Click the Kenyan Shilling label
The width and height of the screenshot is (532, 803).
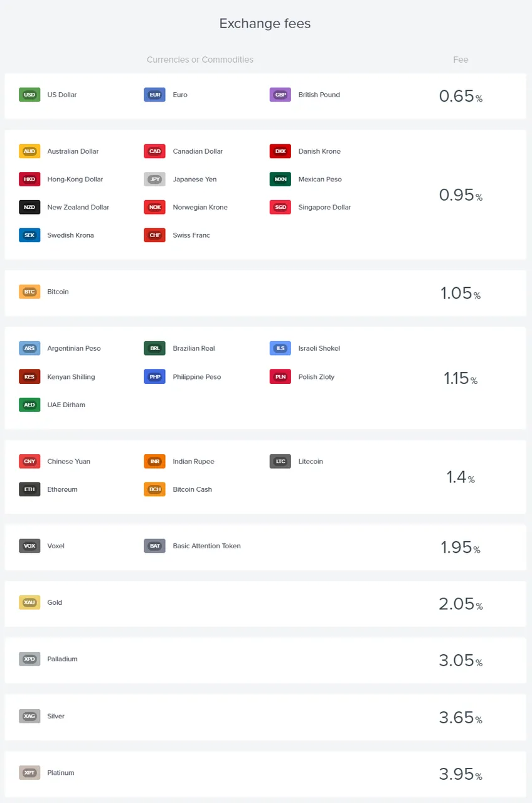click(71, 377)
